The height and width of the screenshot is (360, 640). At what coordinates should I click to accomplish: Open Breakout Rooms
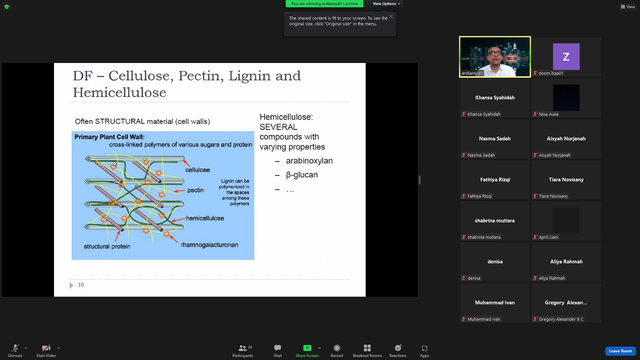coord(367,350)
